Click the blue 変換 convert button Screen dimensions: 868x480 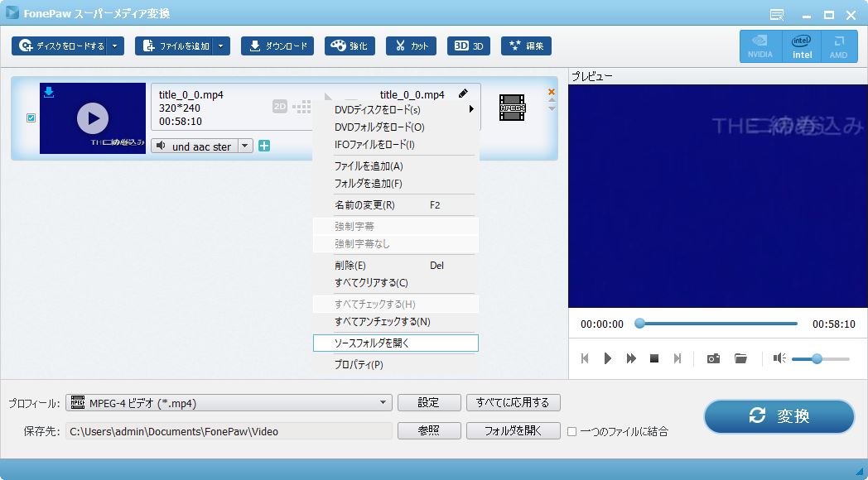tap(779, 416)
